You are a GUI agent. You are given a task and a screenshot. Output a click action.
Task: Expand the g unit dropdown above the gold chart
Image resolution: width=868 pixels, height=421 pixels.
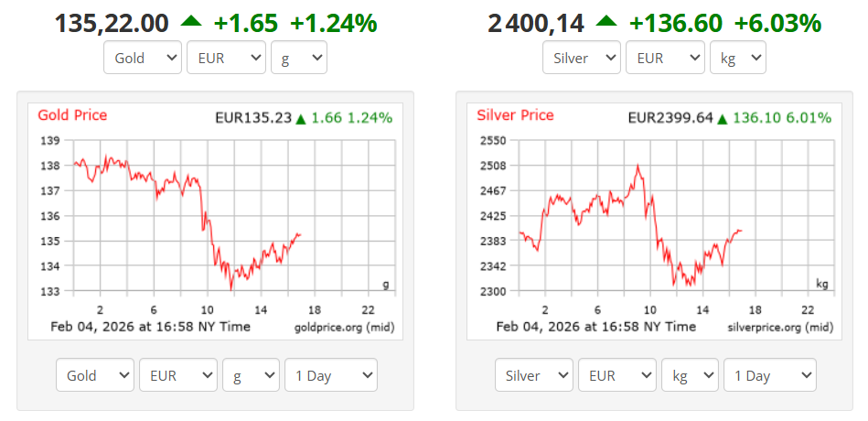click(x=299, y=58)
